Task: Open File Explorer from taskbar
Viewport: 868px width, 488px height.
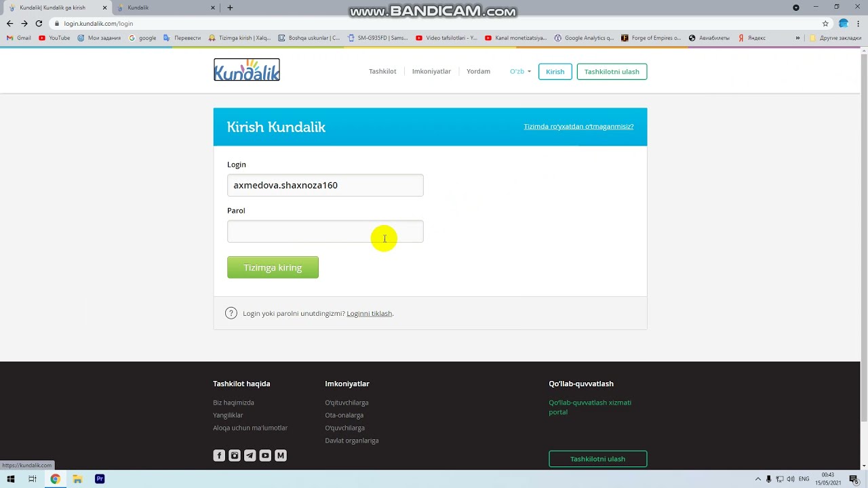Action: 77,479
